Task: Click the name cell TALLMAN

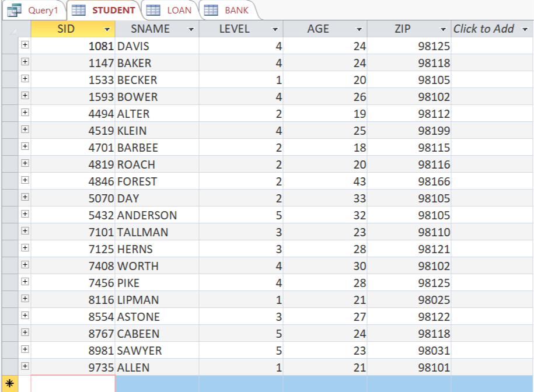Action: [157, 232]
